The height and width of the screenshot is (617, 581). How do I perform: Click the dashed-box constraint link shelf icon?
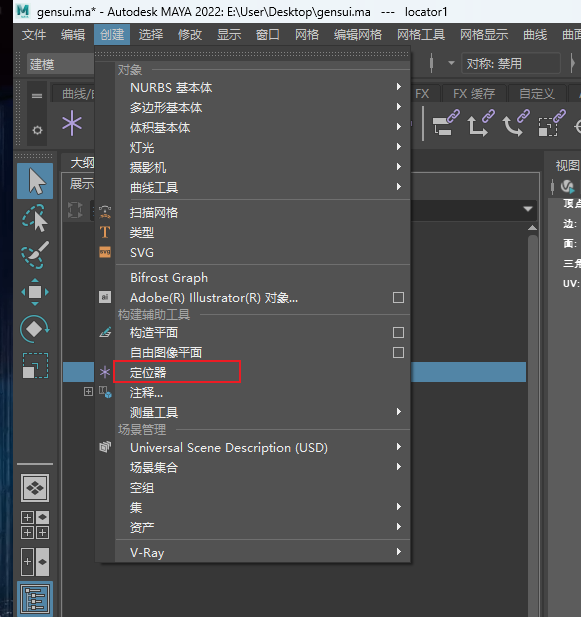click(x=551, y=123)
